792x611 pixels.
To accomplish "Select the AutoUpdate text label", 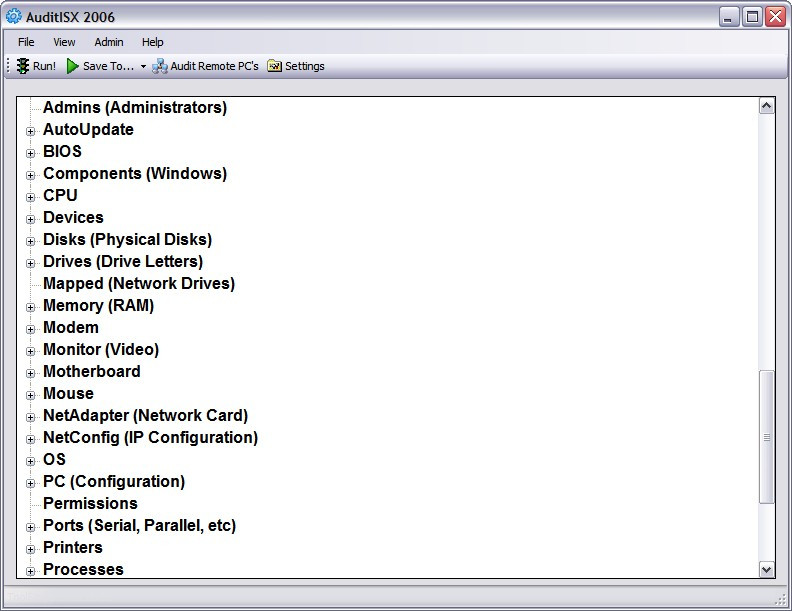I will [88, 130].
